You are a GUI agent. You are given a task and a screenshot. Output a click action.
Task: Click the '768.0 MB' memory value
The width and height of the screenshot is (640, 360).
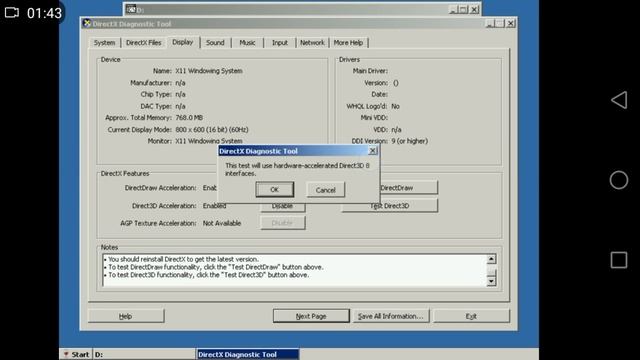point(189,118)
